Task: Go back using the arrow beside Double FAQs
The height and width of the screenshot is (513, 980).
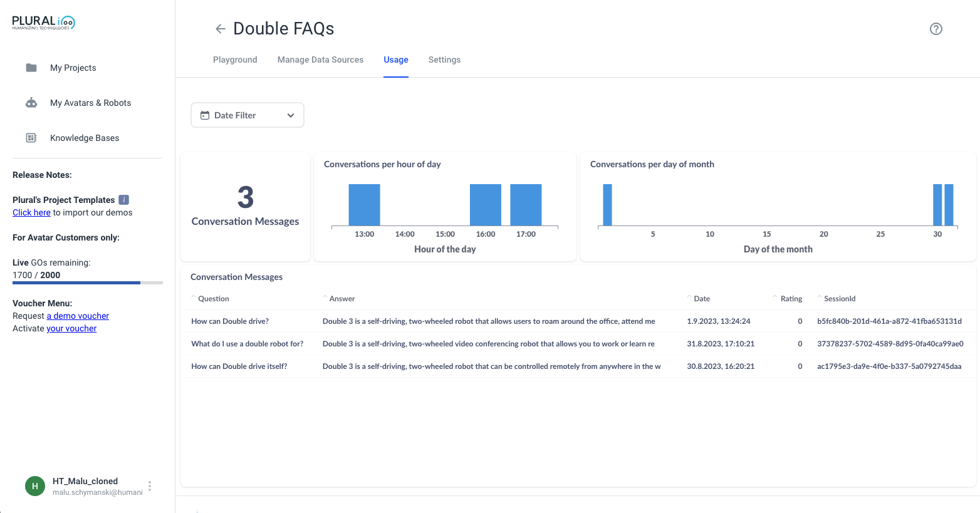Action: coord(220,29)
